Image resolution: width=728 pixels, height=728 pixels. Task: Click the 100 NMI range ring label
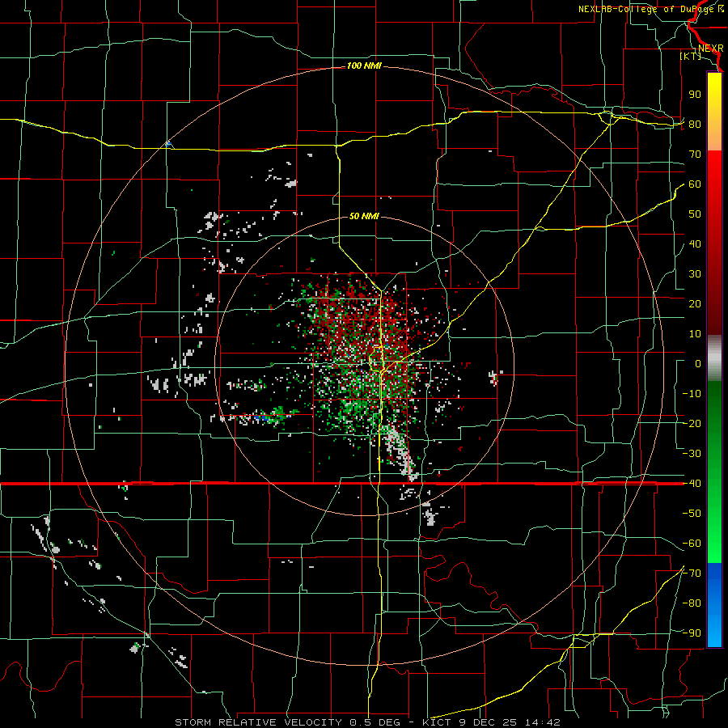click(364, 66)
